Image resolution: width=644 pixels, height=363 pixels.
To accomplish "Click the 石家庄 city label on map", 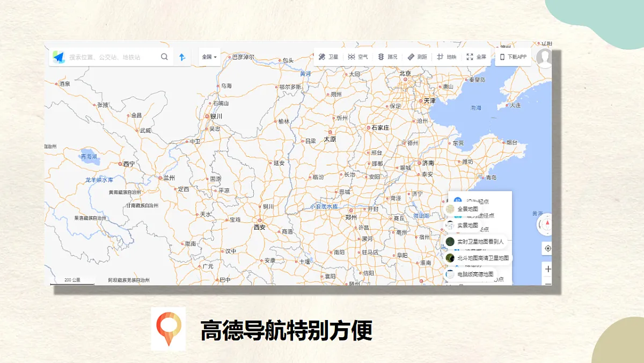I will pyautogui.click(x=380, y=128).
